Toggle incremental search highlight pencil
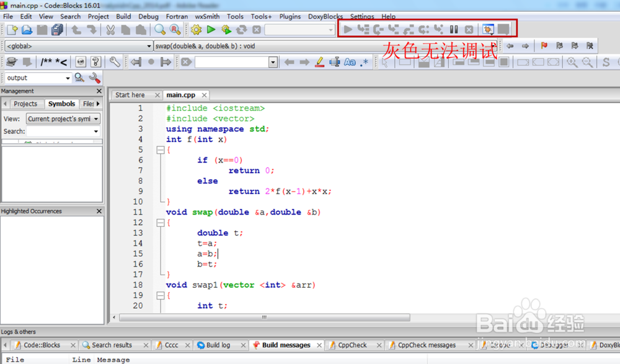Image resolution: width=620 pixels, height=364 pixels. click(319, 62)
